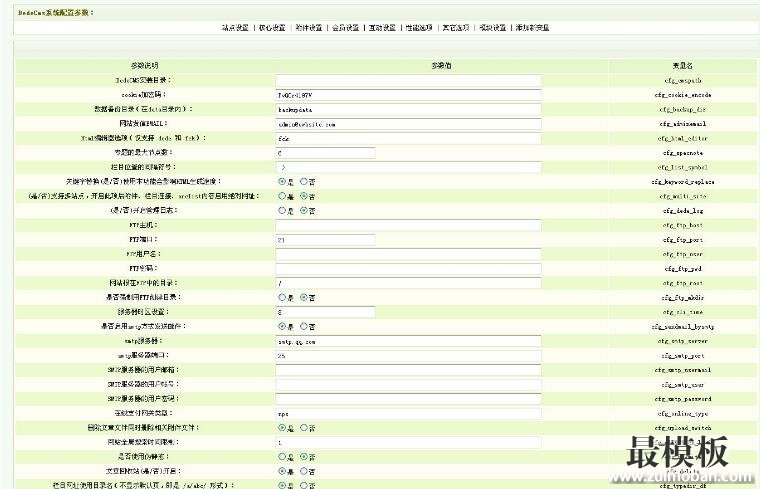Focus the cfg_smtp_usermail SMTP user email input
Screen dimensions: 760x489
(x=408, y=370)
